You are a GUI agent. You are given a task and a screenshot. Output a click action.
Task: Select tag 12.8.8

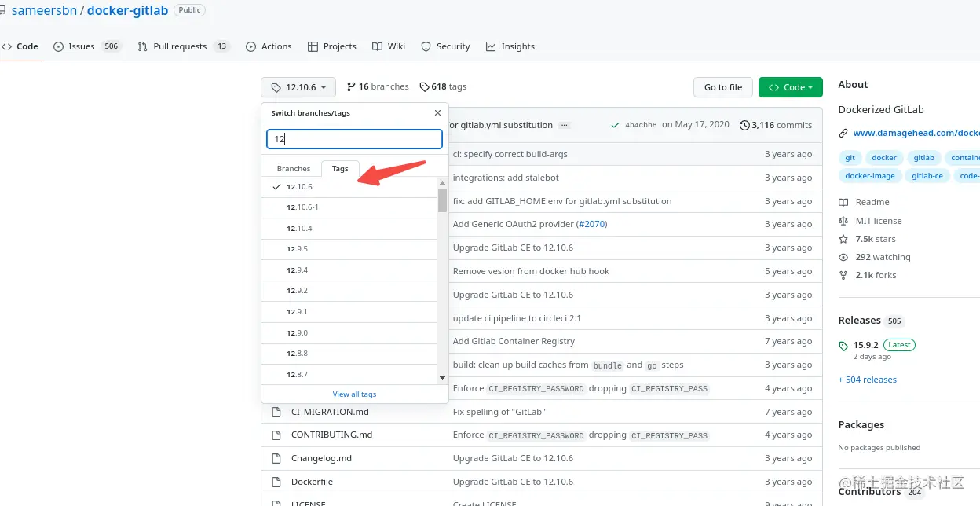tap(350, 354)
